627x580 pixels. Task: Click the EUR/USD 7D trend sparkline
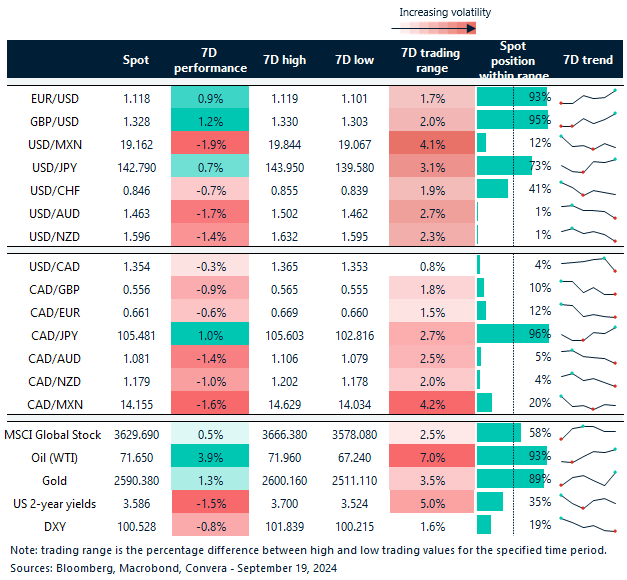(588, 97)
